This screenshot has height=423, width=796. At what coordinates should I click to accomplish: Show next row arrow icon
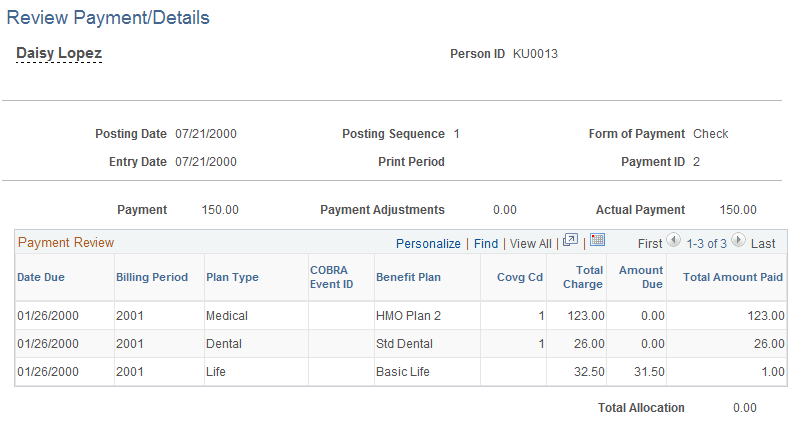[x=738, y=240]
